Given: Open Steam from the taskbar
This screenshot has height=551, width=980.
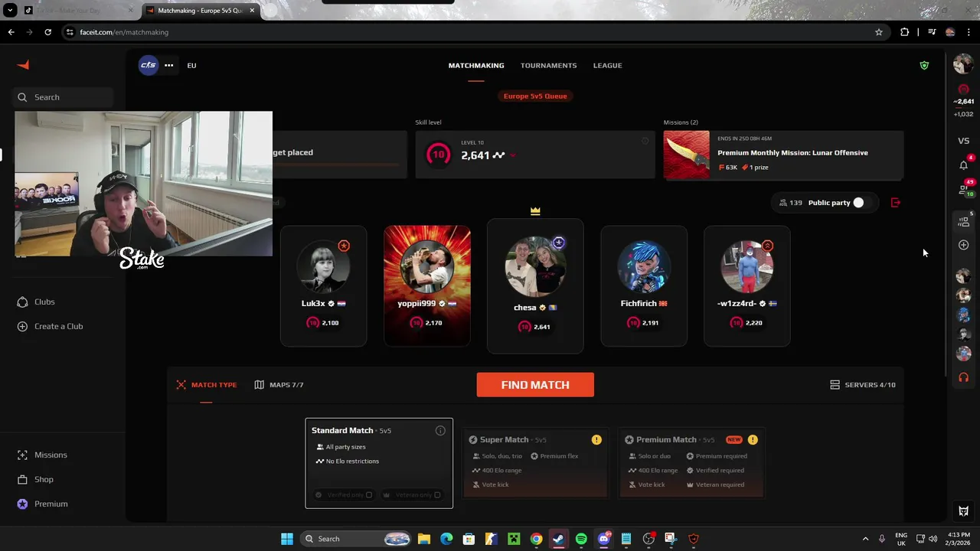Looking at the screenshot, I should coord(558,539).
